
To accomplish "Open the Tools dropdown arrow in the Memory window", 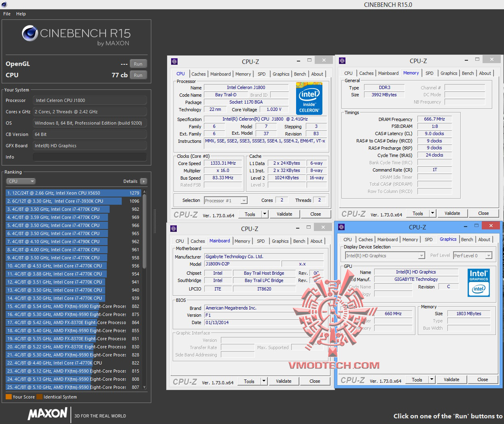I will 432,213.
